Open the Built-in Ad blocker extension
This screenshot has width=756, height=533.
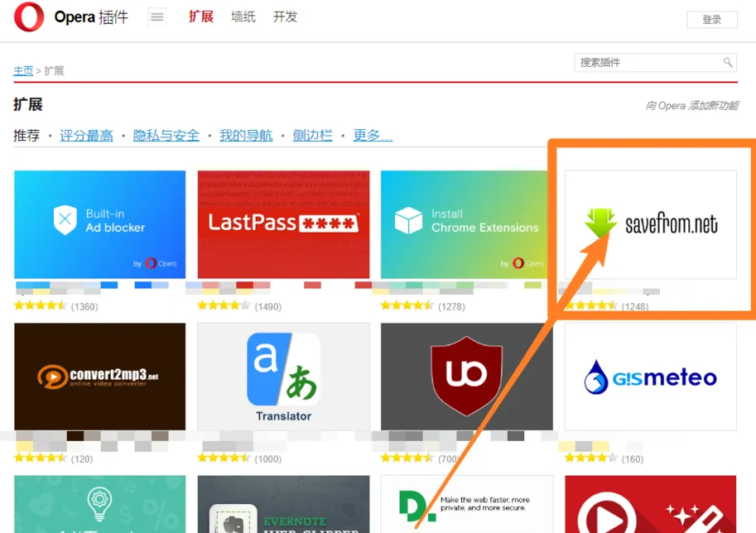pos(100,224)
